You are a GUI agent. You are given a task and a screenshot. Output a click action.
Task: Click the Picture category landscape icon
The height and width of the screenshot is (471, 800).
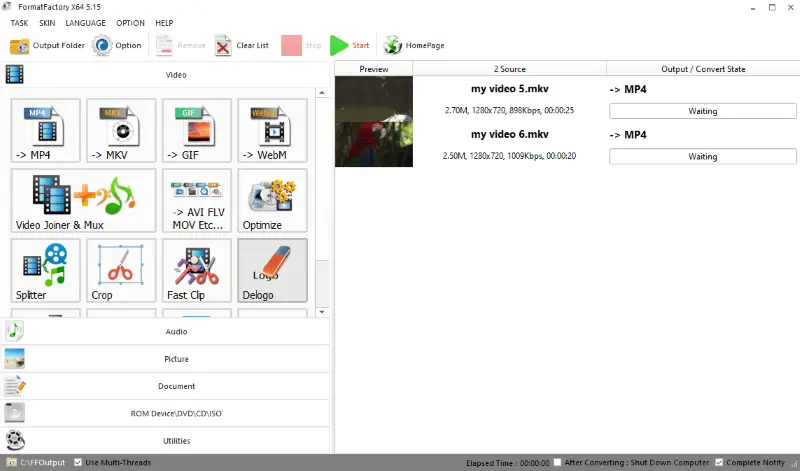(14, 359)
